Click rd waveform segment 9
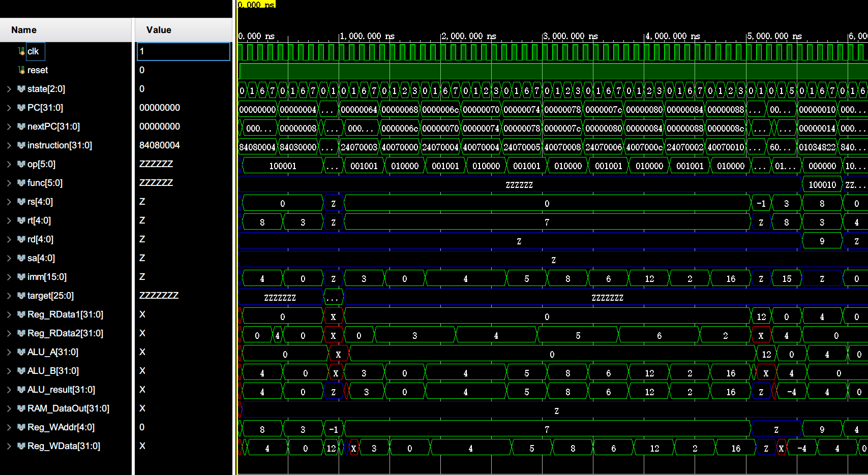The width and height of the screenshot is (868, 475). tap(822, 241)
